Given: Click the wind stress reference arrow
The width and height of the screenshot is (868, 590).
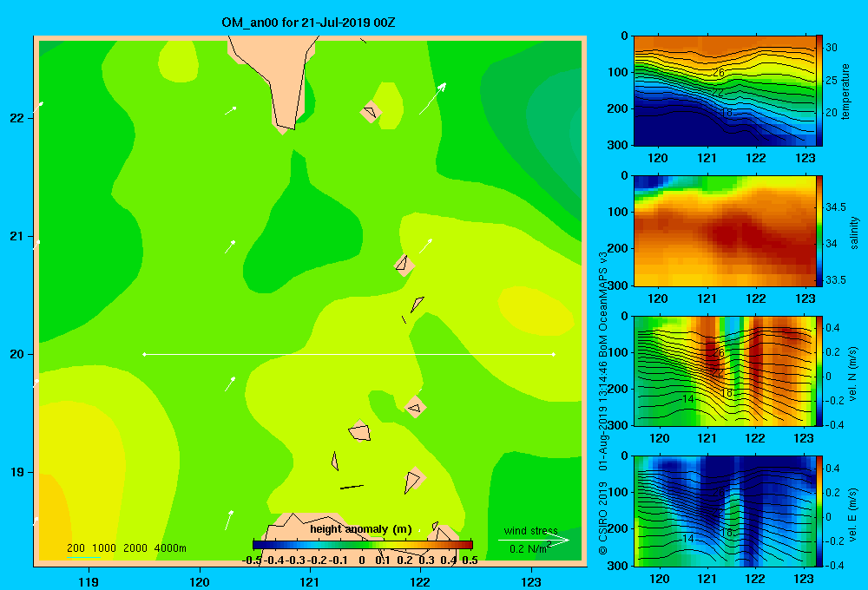Looking at the screenshot, I should pos(534,541).
